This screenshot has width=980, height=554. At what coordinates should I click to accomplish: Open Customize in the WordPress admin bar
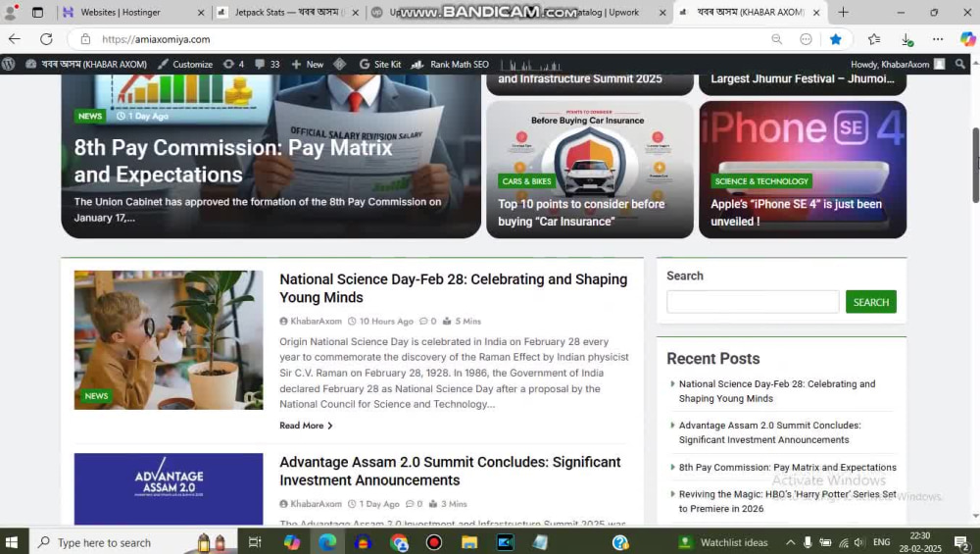[x=185, y=64]
